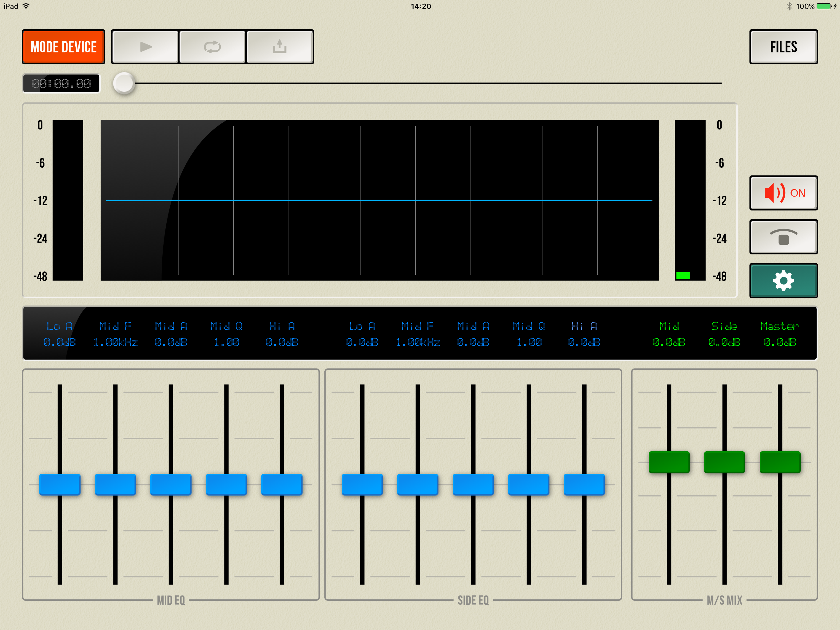Open the FILES browser
The image size is (840, 630).
[x=783, y=47]
